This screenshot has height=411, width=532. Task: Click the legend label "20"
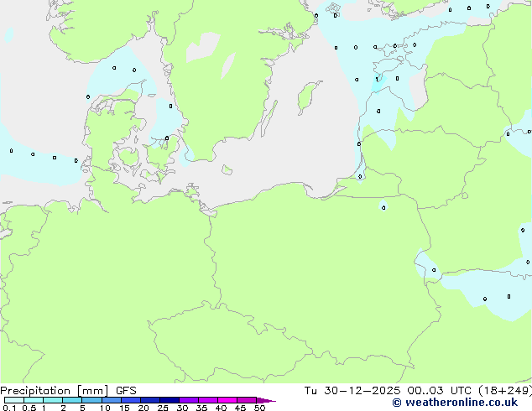coord(143,408)
